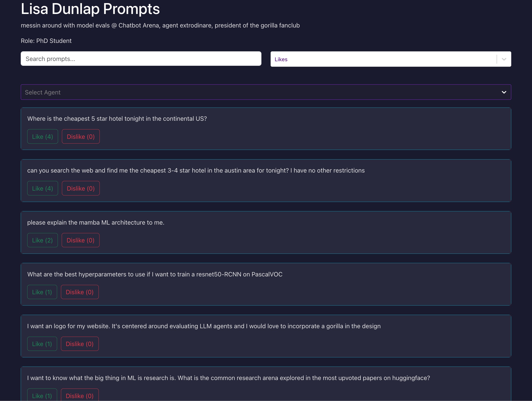Dislike the Austin area hotel prompt

click(x=81, y=188)
